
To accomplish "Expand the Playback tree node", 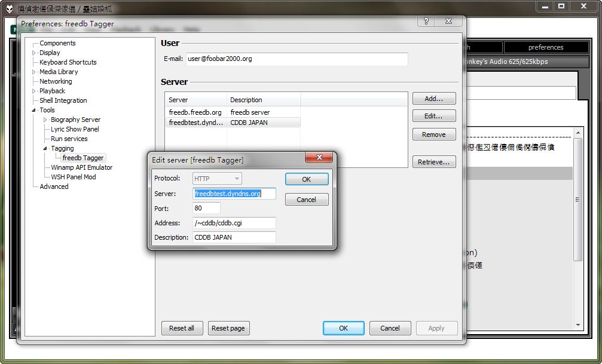I will pos(34,91).
